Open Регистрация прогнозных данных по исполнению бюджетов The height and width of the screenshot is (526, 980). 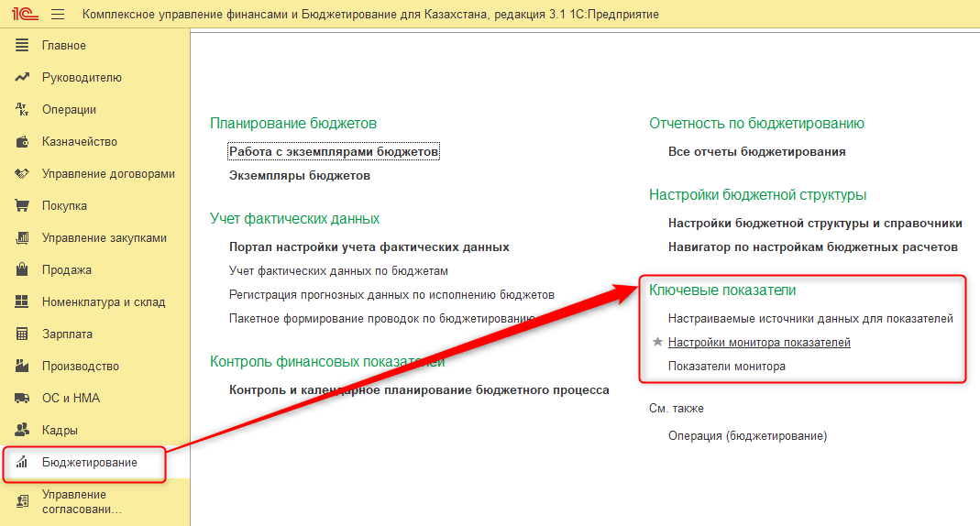[391, 294]
